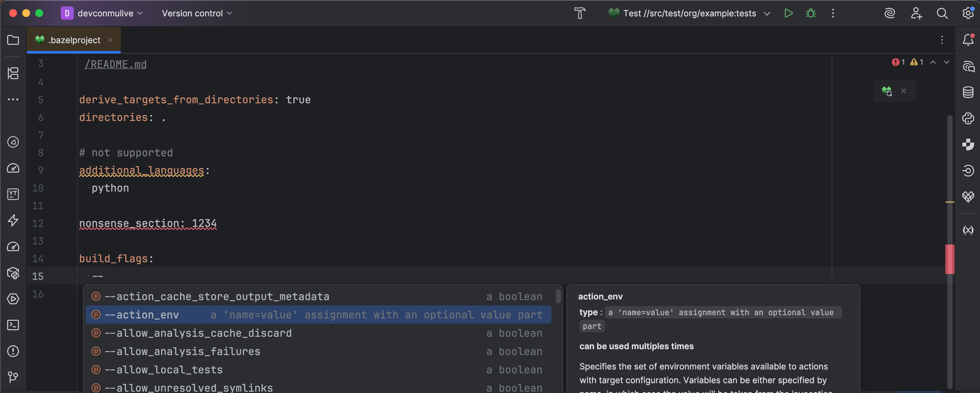Click the '# not supported' comment line
This screenshot has height=393, width=980.
pyautogui.click(x=126, y=153)
